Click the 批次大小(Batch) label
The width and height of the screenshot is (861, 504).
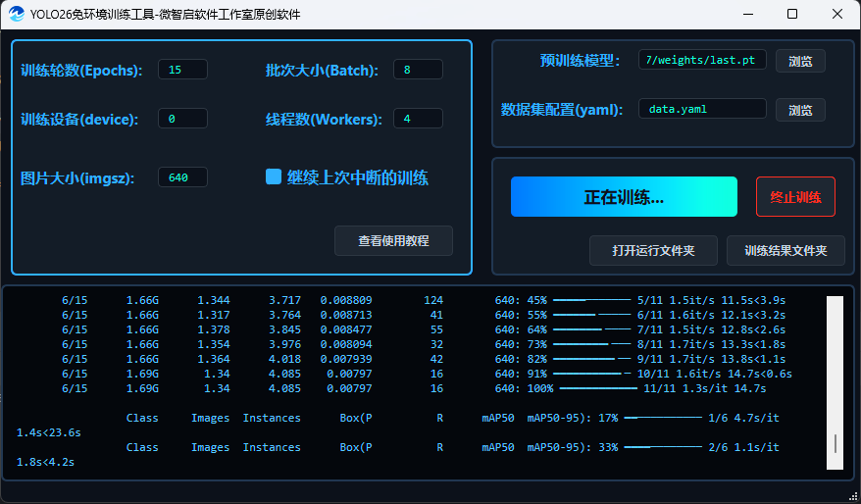322,71
